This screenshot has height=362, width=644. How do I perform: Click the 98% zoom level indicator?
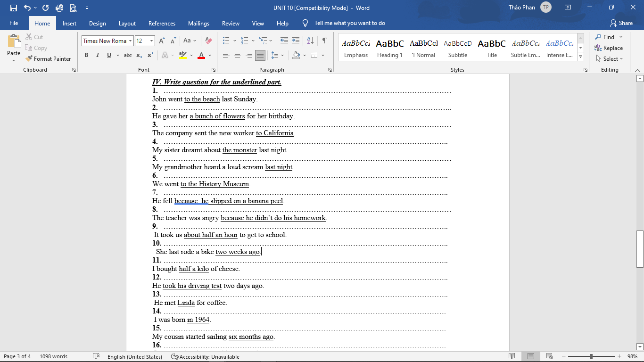click(632, 357)
